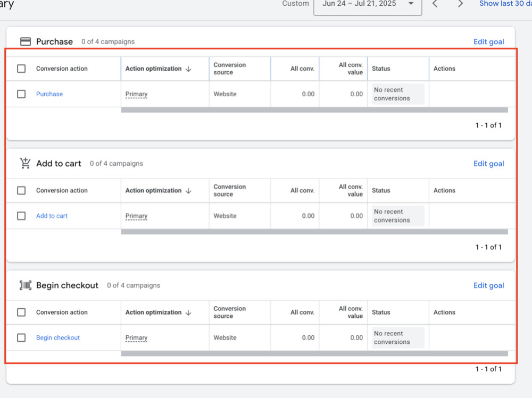
Task: Click Conversion source header in Purchase table
Action: 230,69
